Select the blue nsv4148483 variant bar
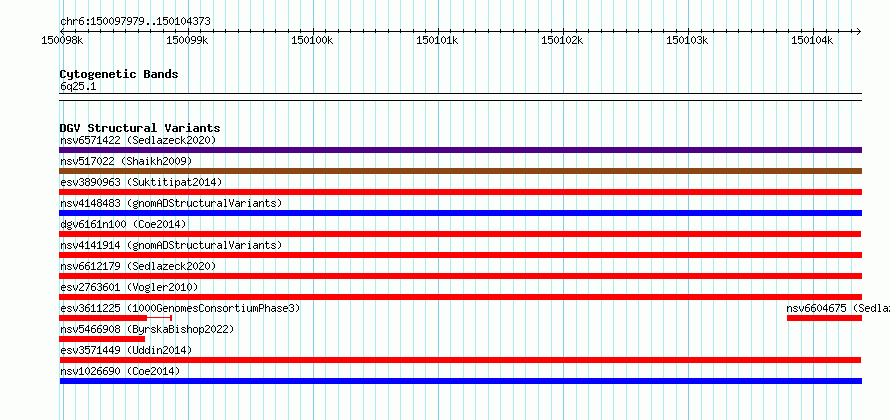 (x=460, y=213)
